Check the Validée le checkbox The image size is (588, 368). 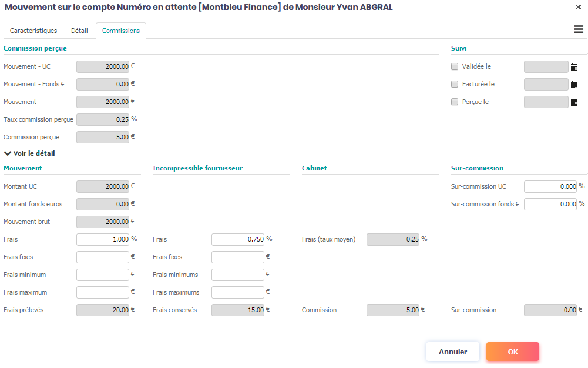pyautogui.click(x=455, y=67)
